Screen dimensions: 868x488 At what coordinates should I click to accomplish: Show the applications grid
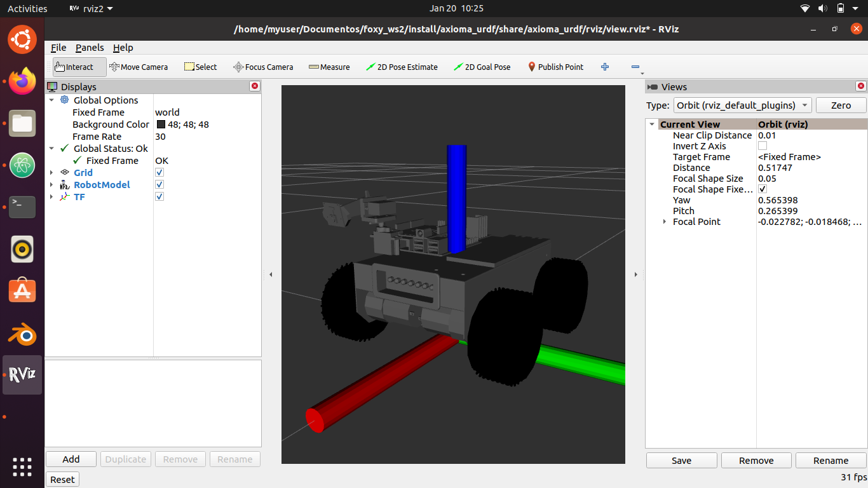22,467
